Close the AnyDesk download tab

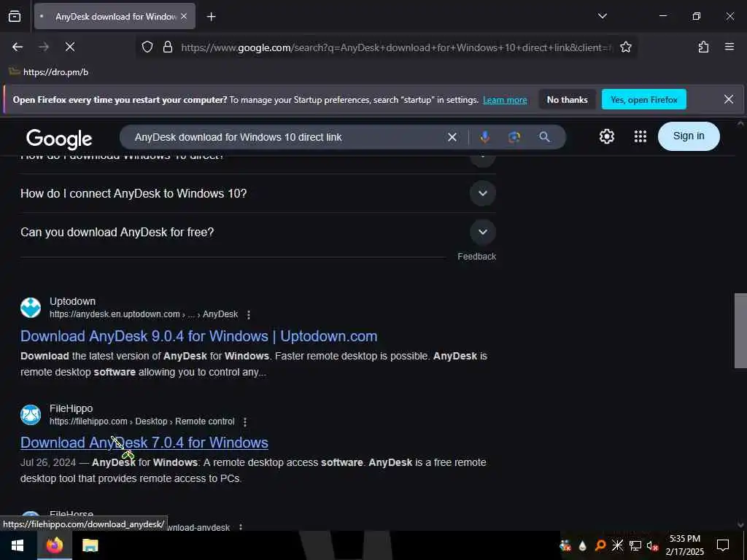[x=184, y=16]
